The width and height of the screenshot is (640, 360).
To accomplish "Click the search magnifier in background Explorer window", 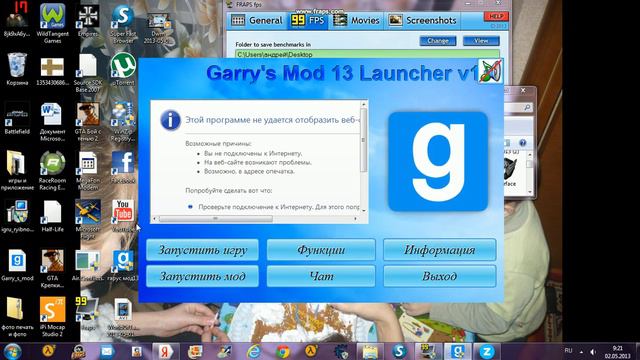I will (527, 107).
